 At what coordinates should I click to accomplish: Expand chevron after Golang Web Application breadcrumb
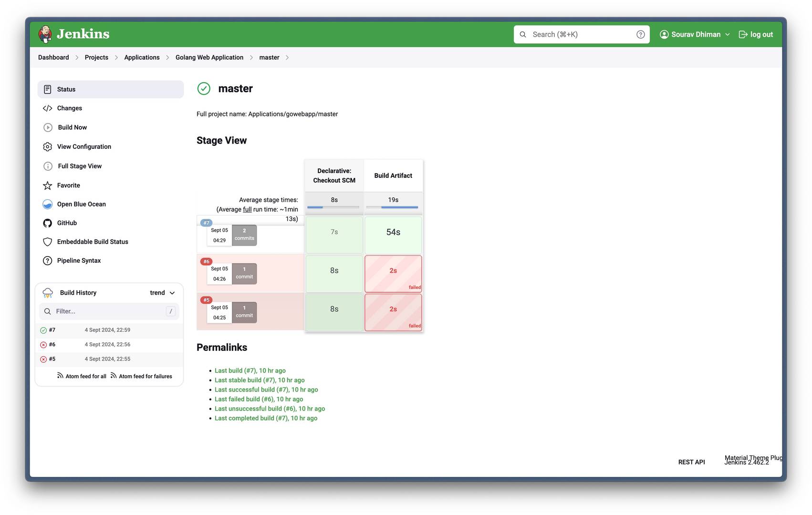click(x=251, y=57)
